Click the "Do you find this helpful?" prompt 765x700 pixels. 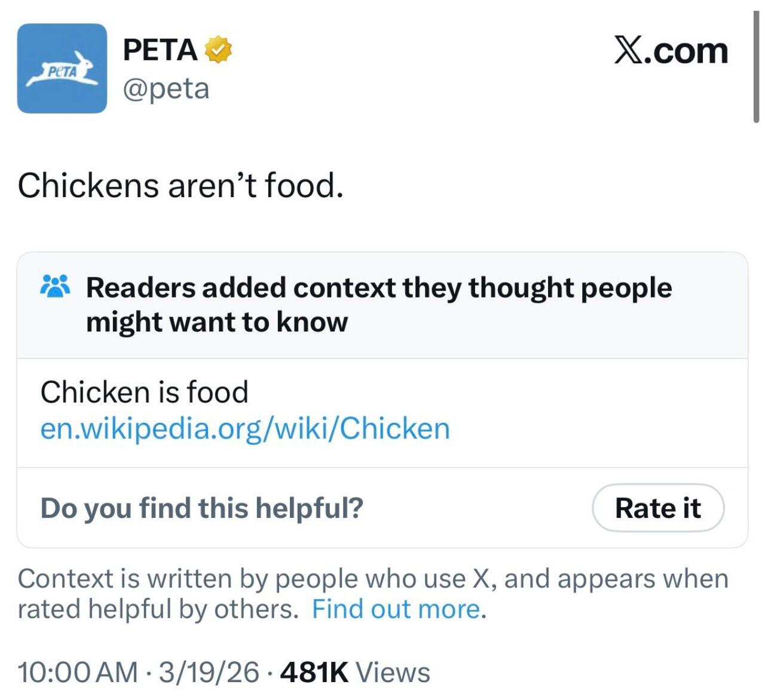[x=201, y=508]
